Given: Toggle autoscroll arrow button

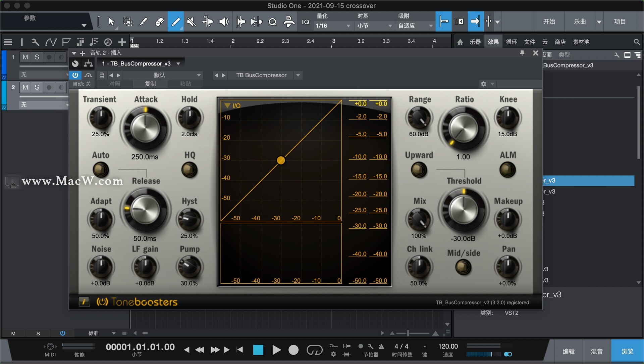Looking at the screenshot, I should pyautogui.click(x=475, y=21).
